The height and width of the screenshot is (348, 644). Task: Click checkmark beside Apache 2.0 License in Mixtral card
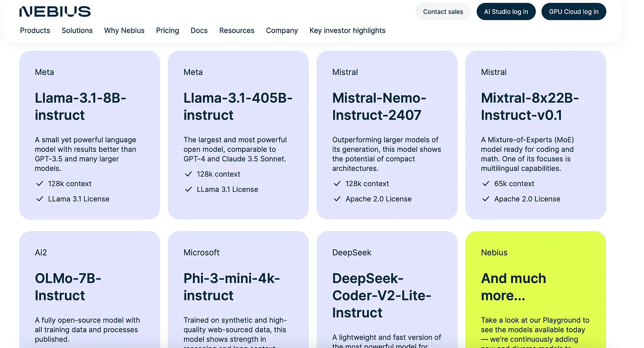(486, 199)
